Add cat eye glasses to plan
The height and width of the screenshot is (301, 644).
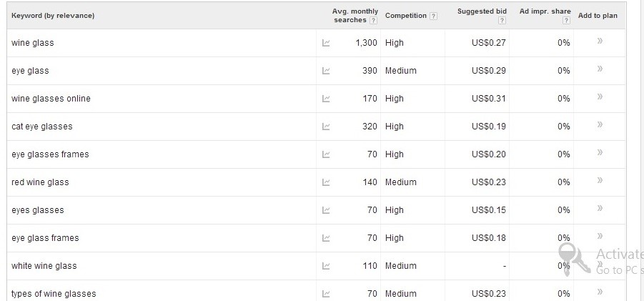tap(600, 124)
